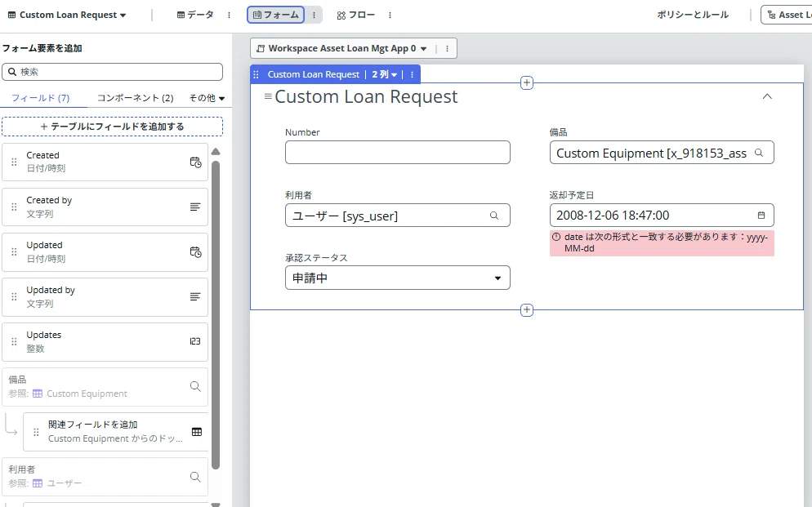
Task: Click テーブルにフィールドを追加する button
Action: (x=113, y=127)
